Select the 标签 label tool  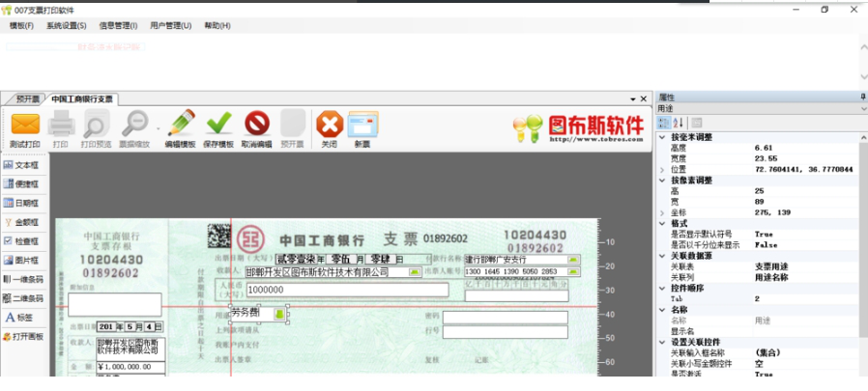18,318
